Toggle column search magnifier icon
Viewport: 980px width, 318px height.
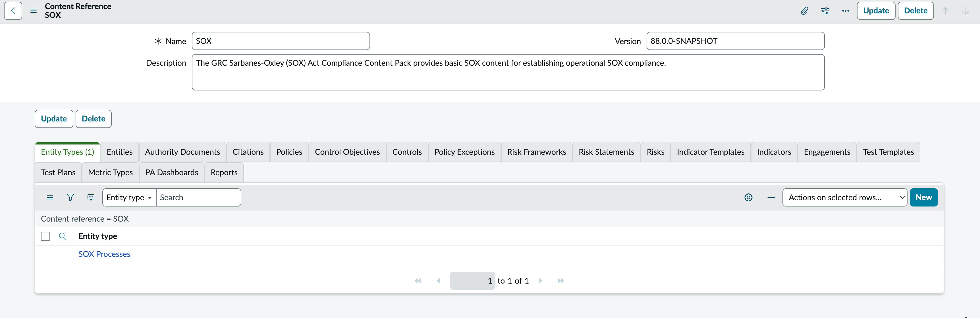point(63,236)
